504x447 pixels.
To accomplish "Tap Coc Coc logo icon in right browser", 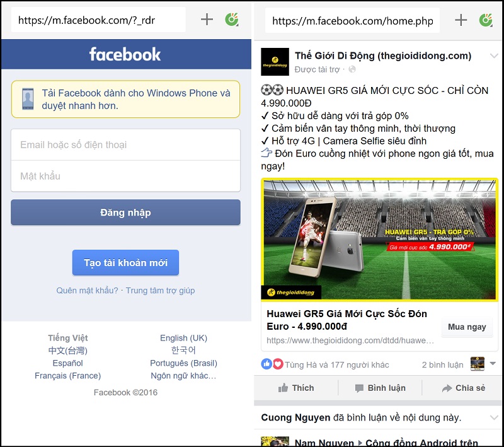I will click(x=486, y=20).
